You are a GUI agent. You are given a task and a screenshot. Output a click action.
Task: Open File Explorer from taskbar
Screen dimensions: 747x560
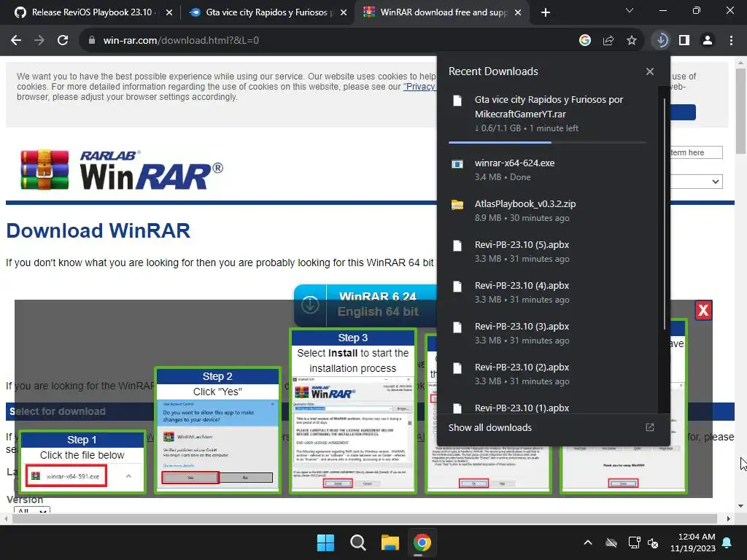(390, 542)
